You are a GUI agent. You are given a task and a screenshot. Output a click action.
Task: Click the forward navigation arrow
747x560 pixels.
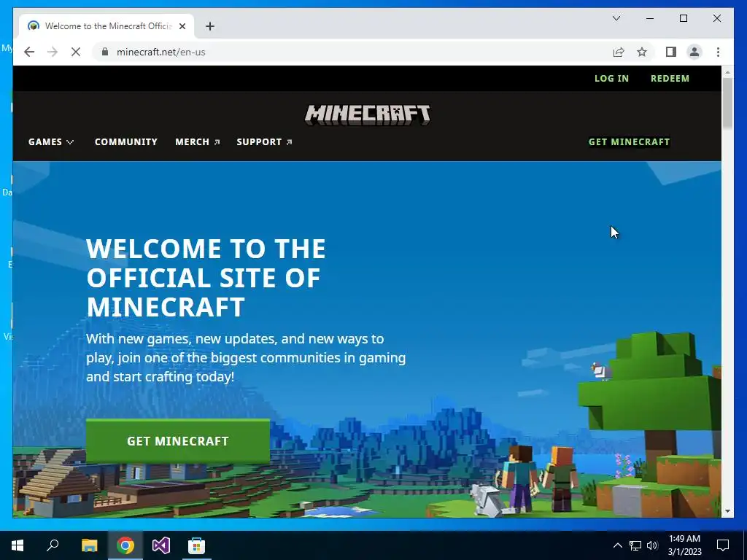[x=53, y=52]
